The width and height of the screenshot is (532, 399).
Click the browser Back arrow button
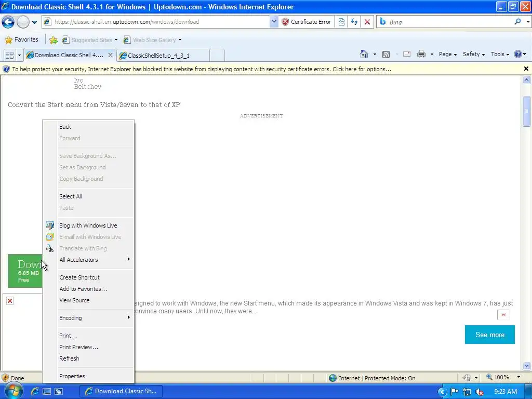8,22
